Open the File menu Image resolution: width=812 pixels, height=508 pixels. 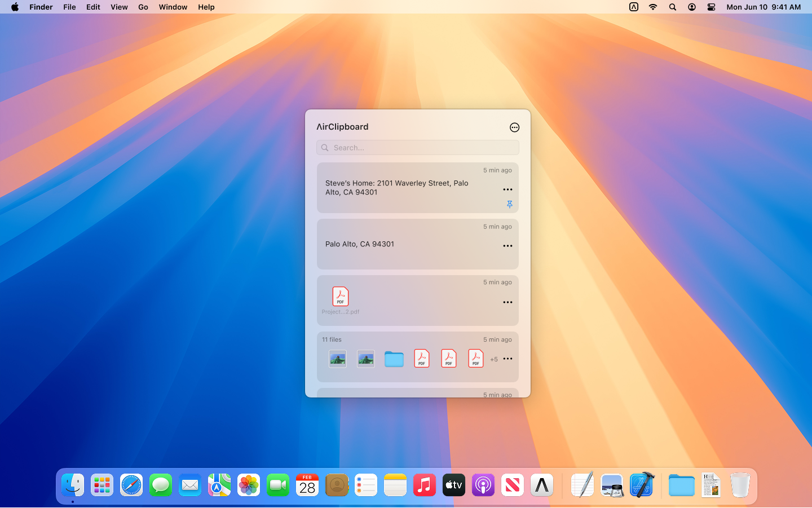[69, 7]
